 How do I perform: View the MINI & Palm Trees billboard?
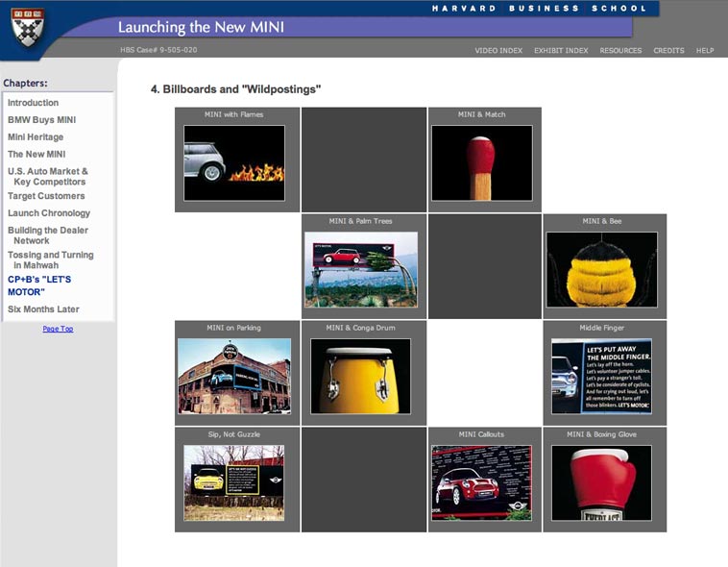point(361,269)
